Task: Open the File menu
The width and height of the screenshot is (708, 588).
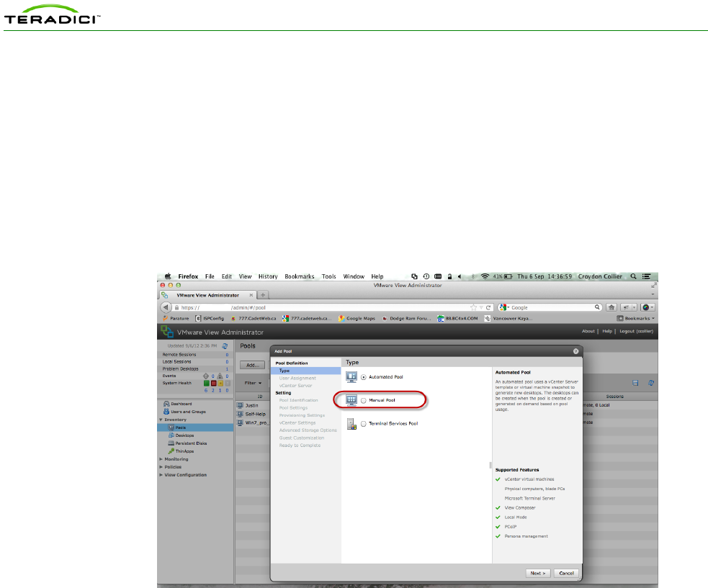Action: point(210,276)
